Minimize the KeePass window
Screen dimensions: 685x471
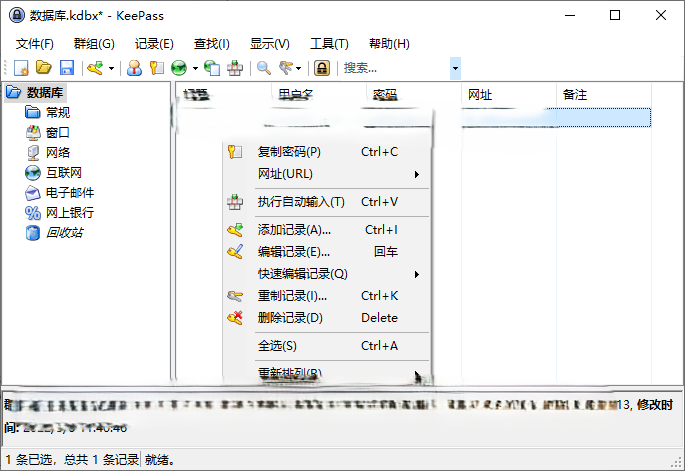coord(570,15)
